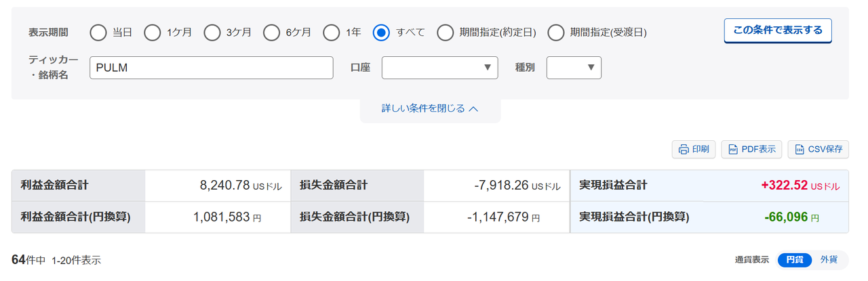This screenshot has width=868, height=281.
Task: Click the 損失金額合計(円換算) label
Action: (355, 217)
